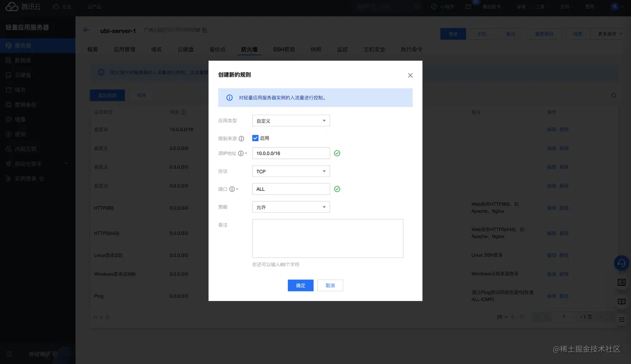Switch to the SSH密钥 tab
The image size is (631, 364).
click(284, 50)
